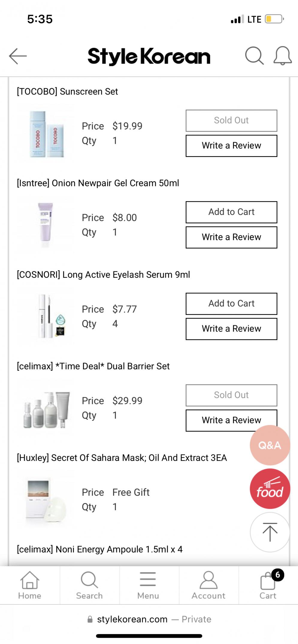Tap the StyleKorean logo
This screenshot has width=298, height=644.
(149, 56)
